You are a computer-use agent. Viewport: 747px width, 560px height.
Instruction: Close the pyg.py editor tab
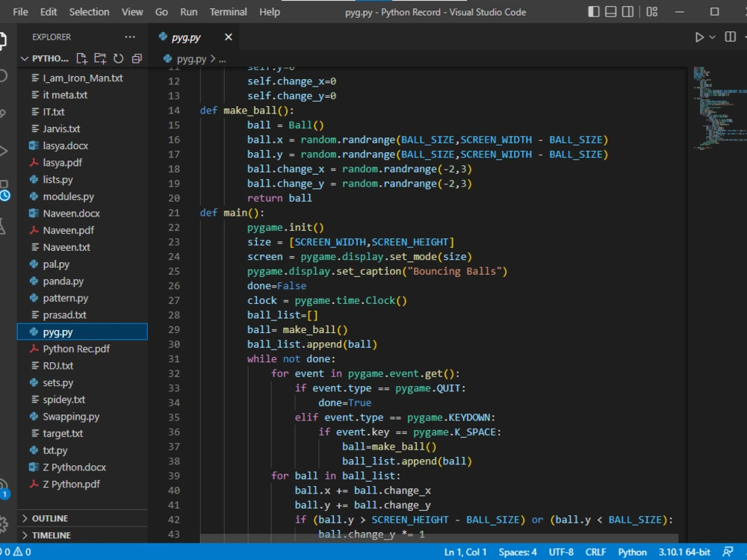click(x=228, y=37)
